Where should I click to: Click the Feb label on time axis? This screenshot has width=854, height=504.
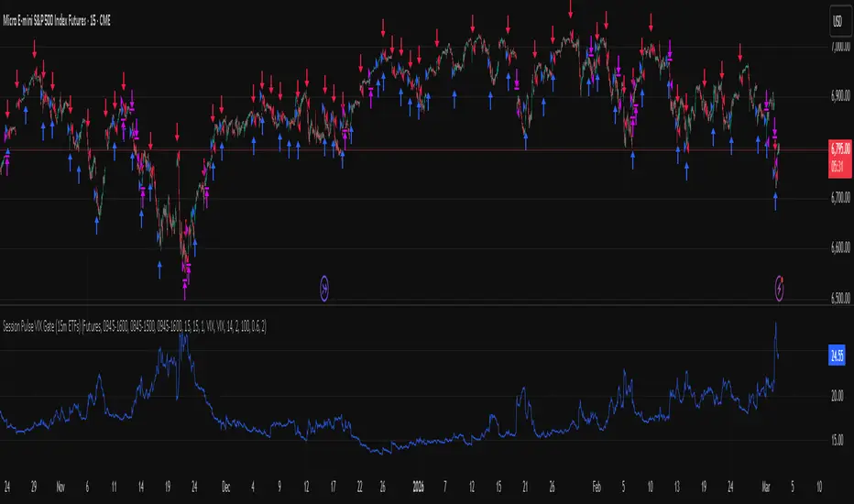(597, 488)
